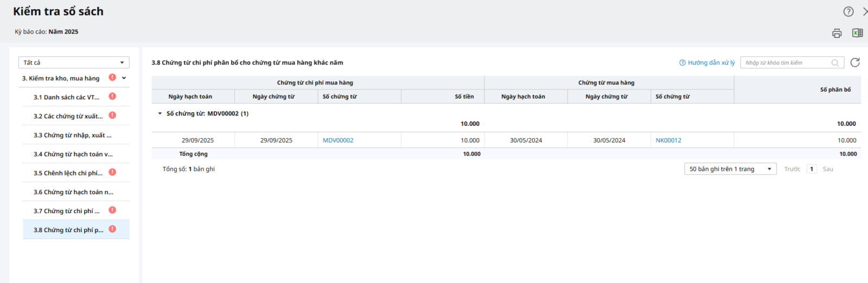The height and width of the screenshot is (283, 868).
Task: Click the search magnifier icon
Action: tap(835, 63)
